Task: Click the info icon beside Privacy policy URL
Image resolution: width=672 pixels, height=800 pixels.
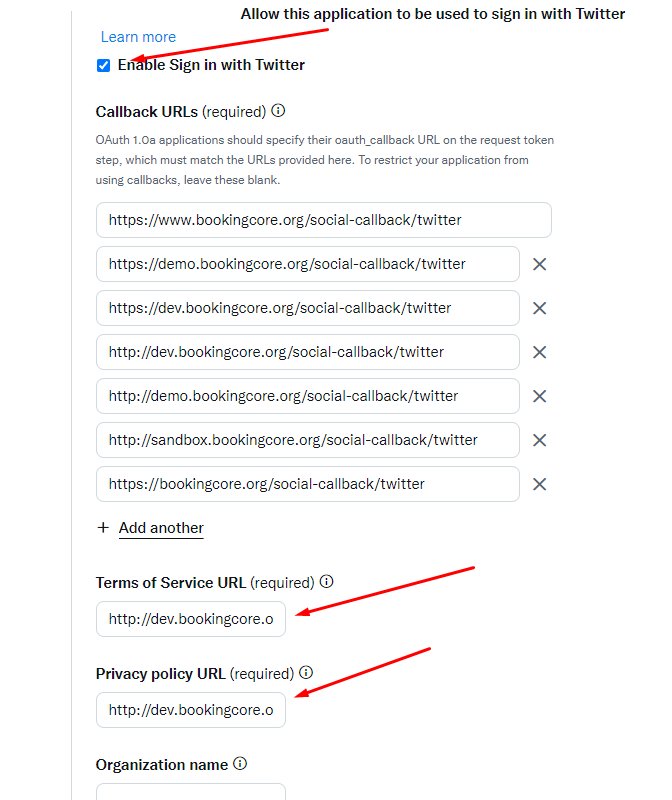Action: 307,673
